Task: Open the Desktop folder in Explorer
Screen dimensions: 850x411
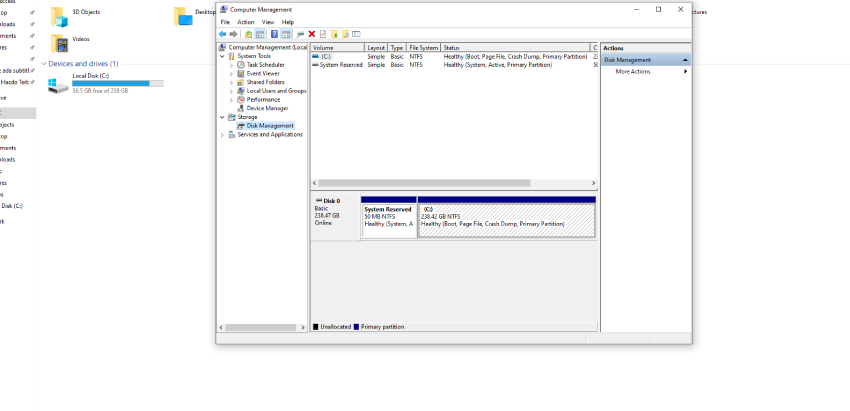Action: [183, 17]
